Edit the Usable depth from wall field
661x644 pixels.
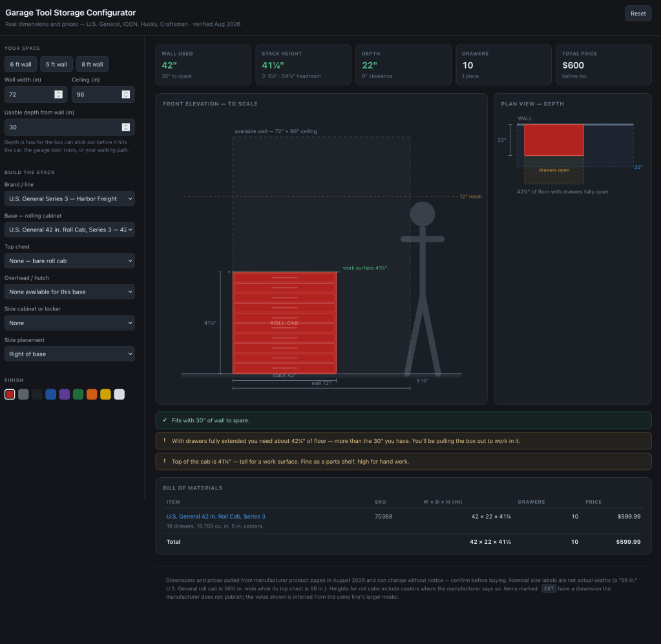pos(70,127)
